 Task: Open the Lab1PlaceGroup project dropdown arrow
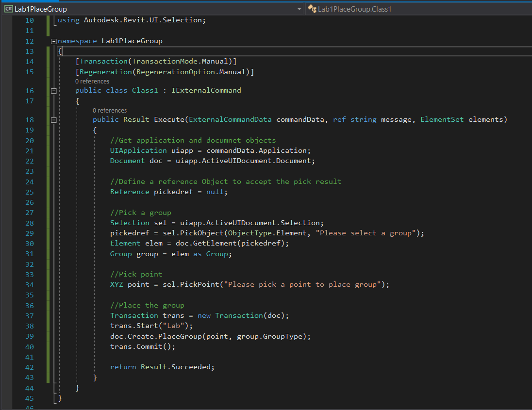point(299,9)
